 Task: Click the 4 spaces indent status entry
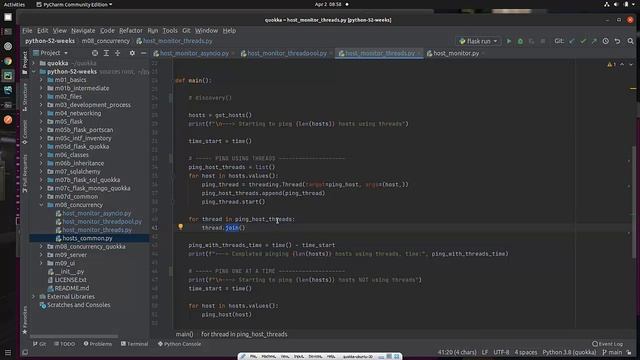point(526,352)
